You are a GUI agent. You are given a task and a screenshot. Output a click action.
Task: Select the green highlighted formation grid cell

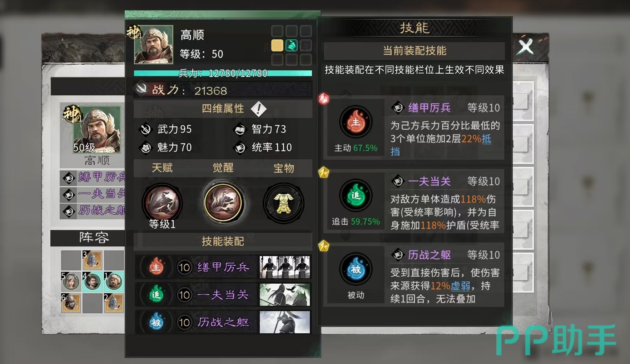pos(292,45)
